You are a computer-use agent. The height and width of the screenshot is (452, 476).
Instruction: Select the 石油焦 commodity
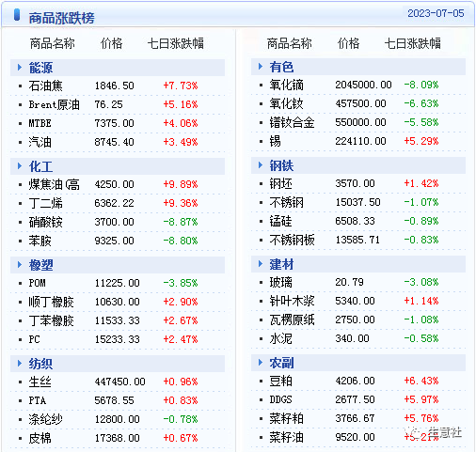coord(45,86)
